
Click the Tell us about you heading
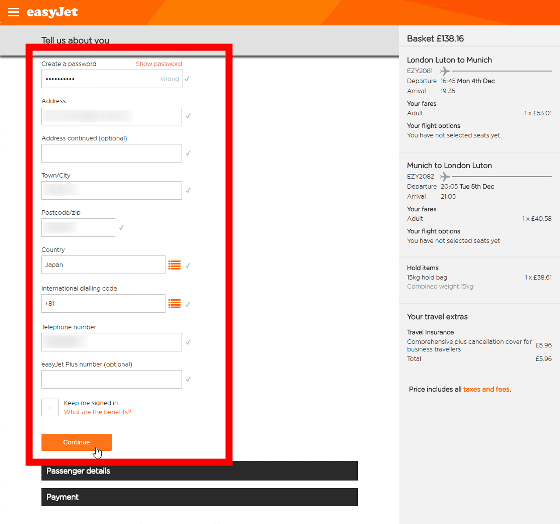[75, 40]
